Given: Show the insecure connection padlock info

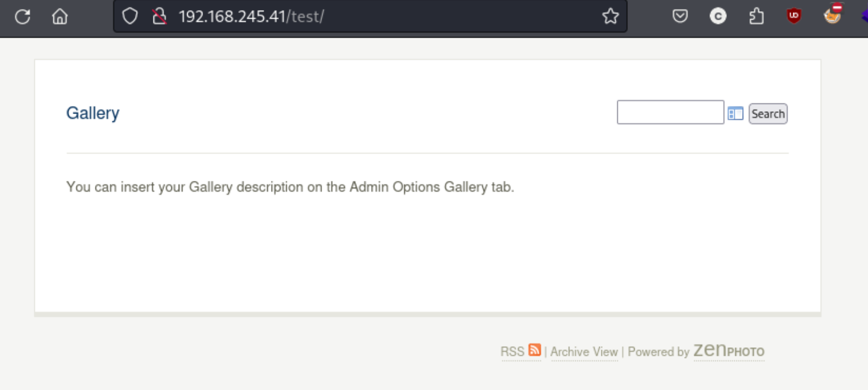Looking at the screenshot, I should tap(160, 17).
